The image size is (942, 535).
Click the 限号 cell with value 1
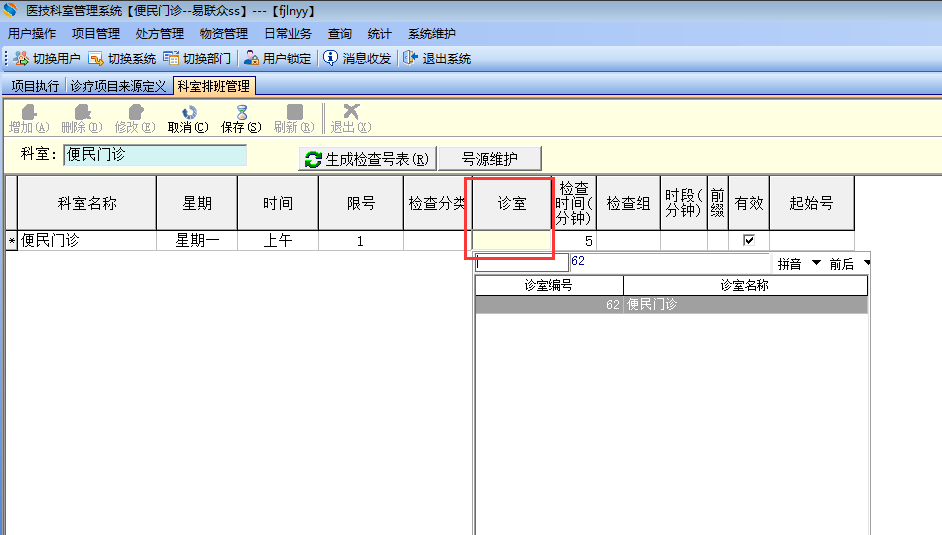pyautogui.click(x=361, y=241)
